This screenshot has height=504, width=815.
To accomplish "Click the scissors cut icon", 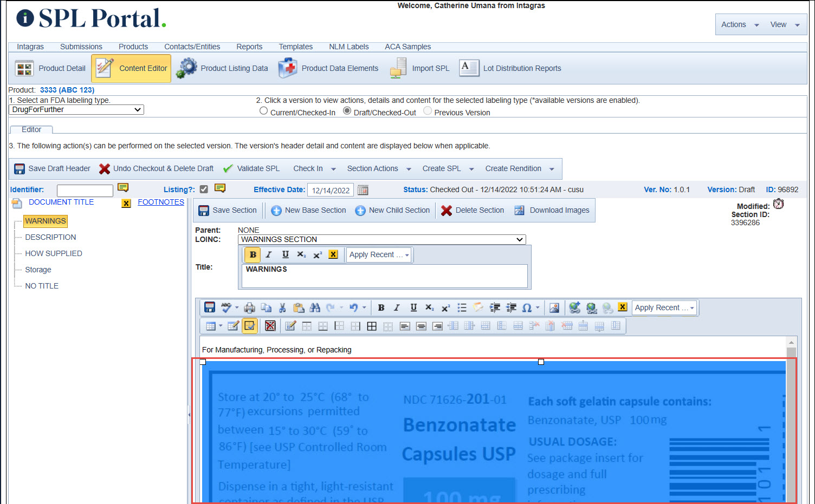I will pos(282,307).
